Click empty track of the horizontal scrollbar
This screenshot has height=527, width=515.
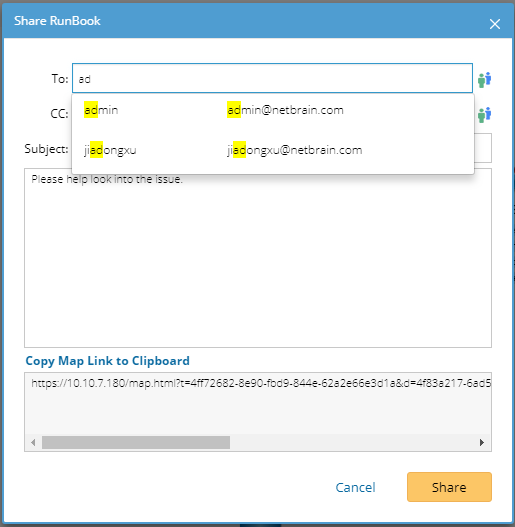point(353,442)
